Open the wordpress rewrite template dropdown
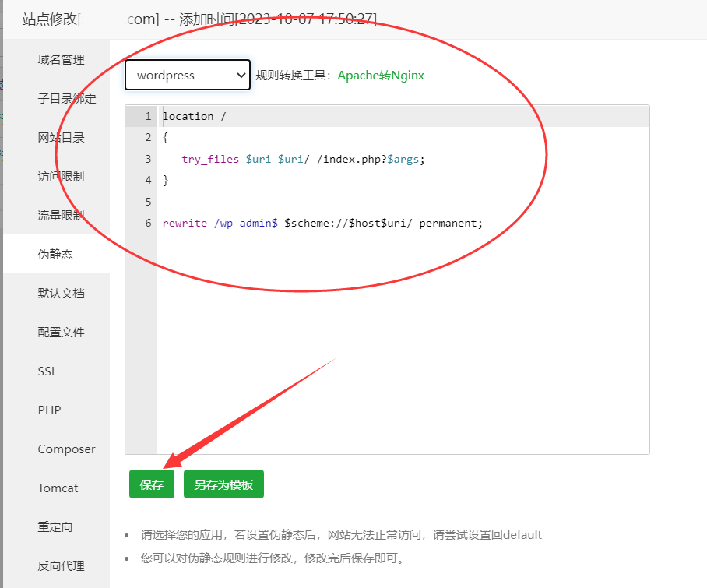 188,76
